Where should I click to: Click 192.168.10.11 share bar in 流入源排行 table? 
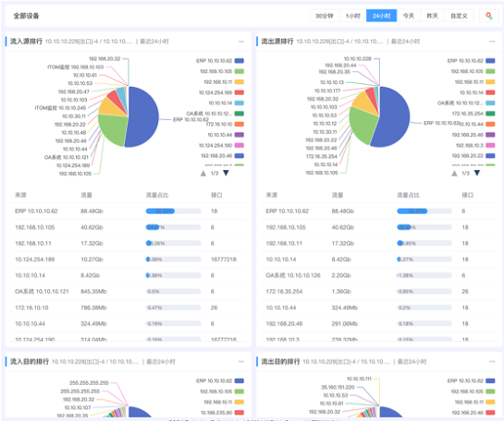(x=173, y=243)
